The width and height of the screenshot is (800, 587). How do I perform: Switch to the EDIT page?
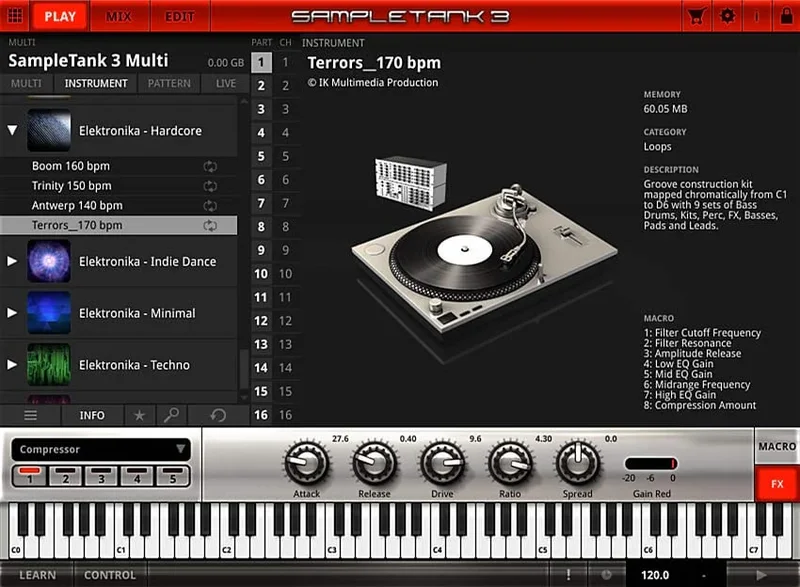[180, 16]
